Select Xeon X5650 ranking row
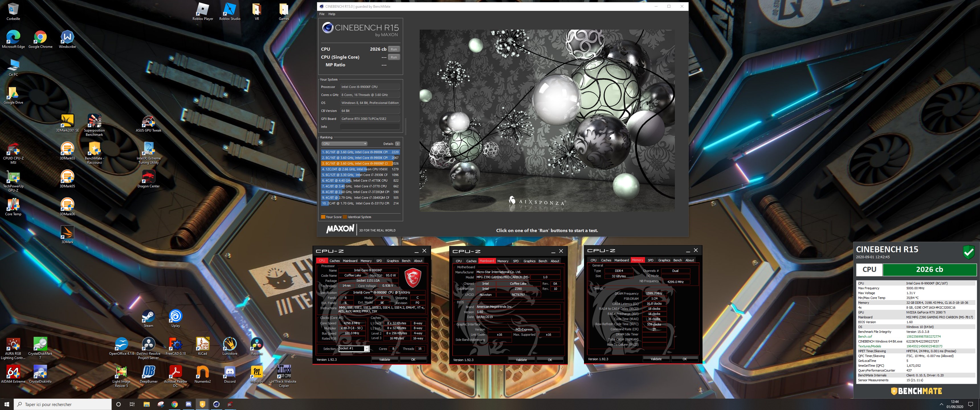This screenshot has width=980, height=410. click(360, 169)
